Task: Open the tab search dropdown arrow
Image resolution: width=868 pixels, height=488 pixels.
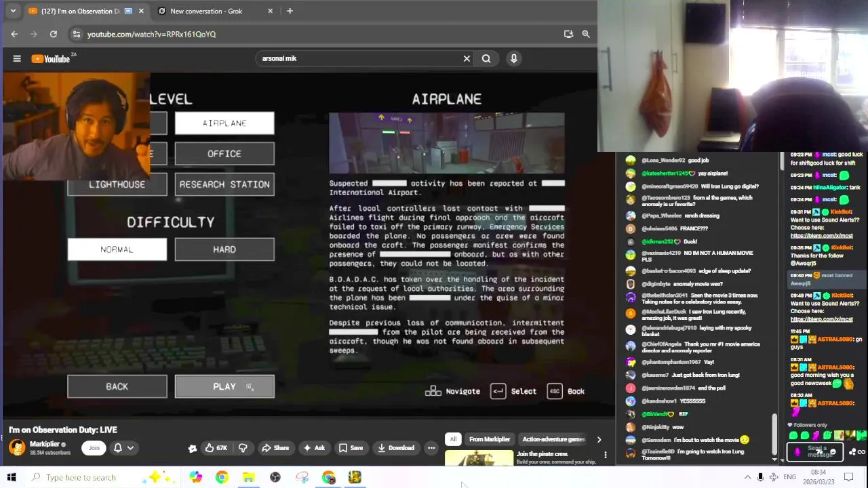Action: pos(12,11)
